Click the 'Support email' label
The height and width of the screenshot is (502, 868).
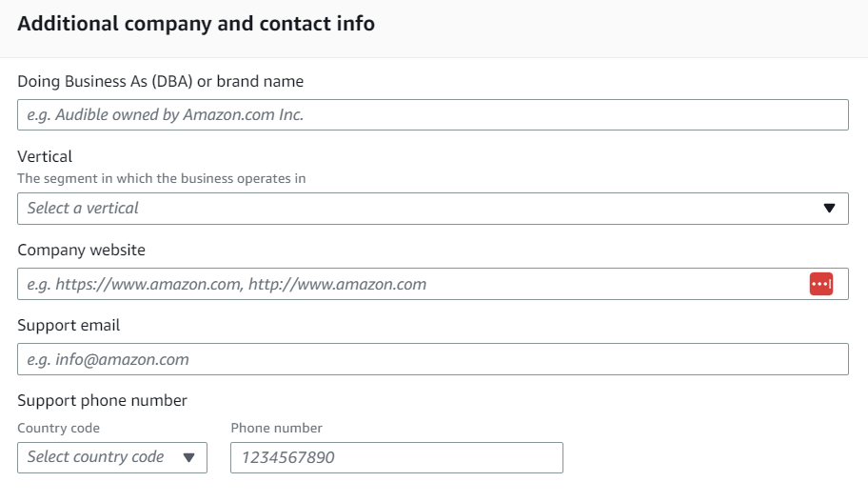pos(69,326)
